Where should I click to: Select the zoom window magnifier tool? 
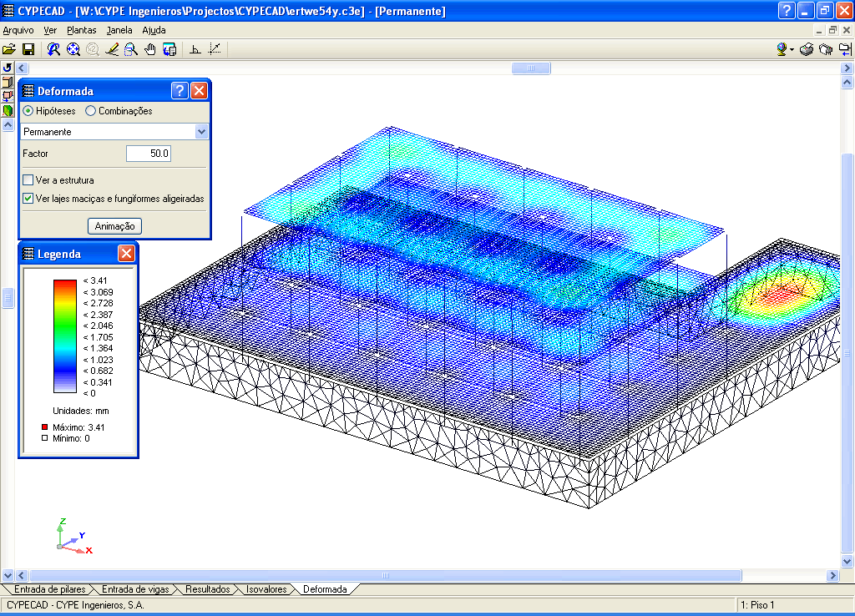pos(130,49)
